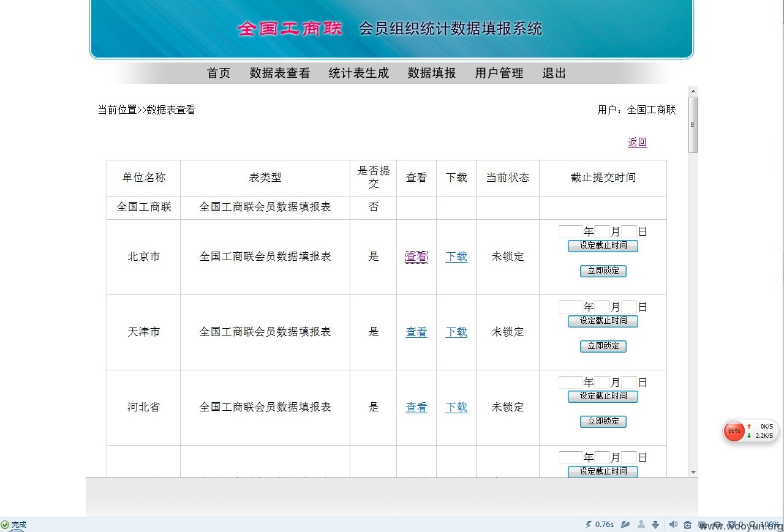The width and height of the screenshot is (784, 532).
Task: Click 未锁定 status in 天津市 row
Action: (x=508, y=332)
